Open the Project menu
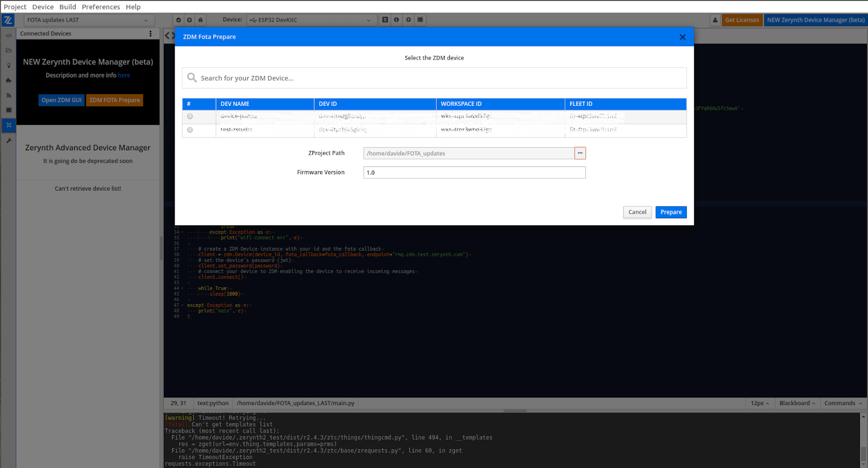This screenshot has height=468, width=868. pos(15,7)
